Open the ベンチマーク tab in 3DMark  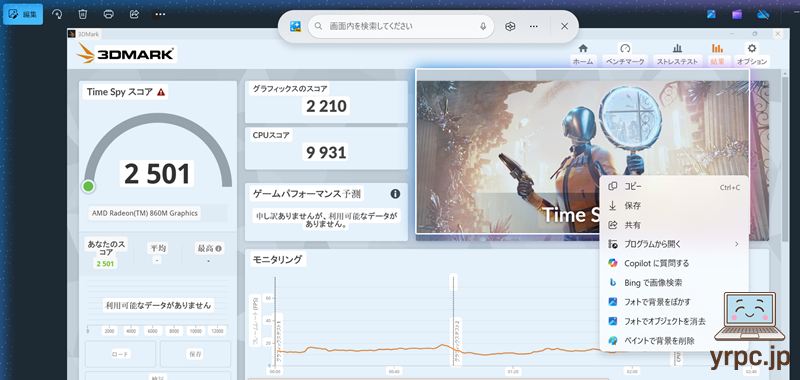tap(625, 55)
